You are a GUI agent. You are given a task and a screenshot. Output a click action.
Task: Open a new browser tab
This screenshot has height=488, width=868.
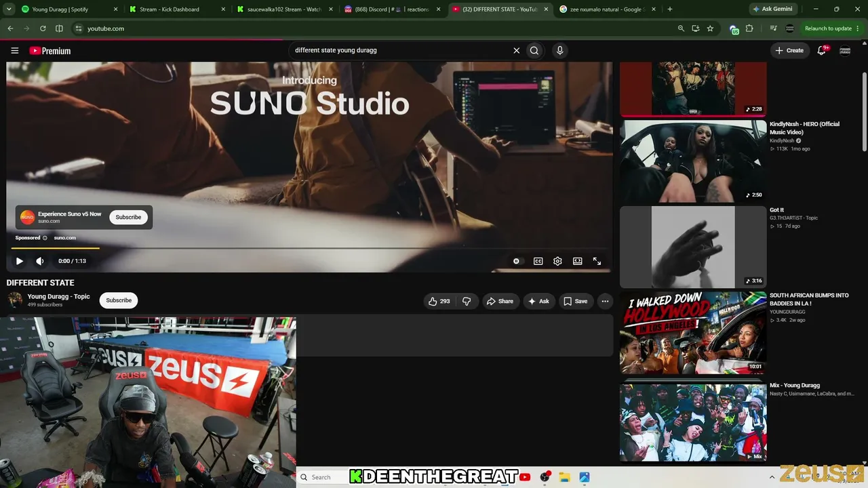[670, 9]
